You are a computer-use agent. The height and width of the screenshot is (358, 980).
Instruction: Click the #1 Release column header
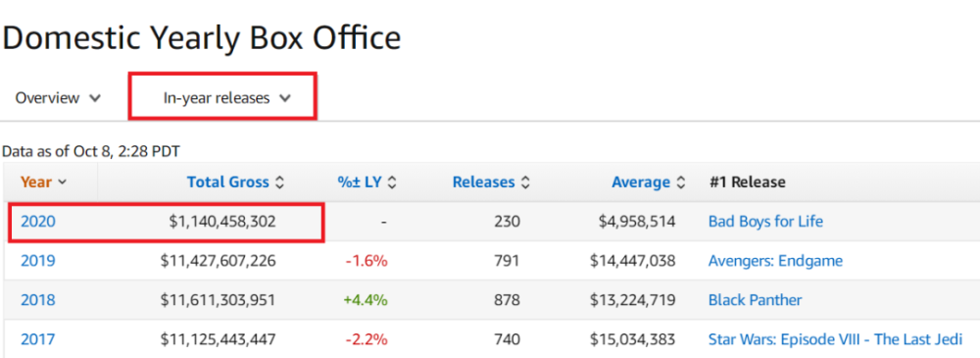pyautogui.click(x=747, y=182)
